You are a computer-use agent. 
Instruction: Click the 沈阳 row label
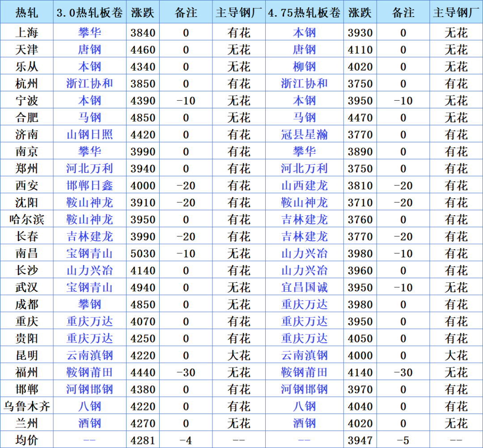pos(27,202)
